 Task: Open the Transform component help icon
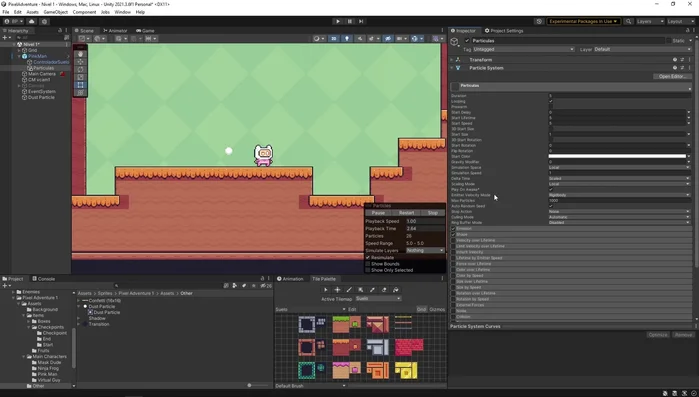(x=674, y=60)
